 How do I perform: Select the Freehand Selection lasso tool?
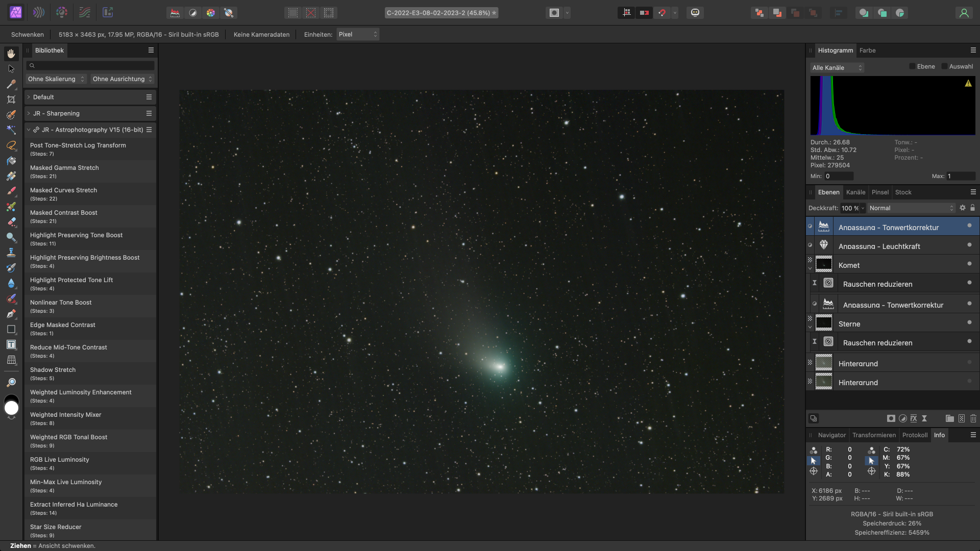pos(11,145)
